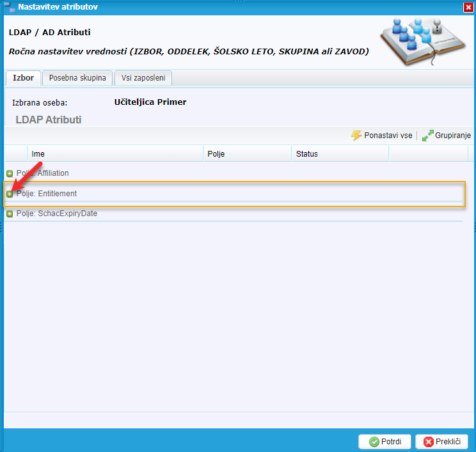This screenshot has width=476, height=452.
Task: Click the Grupiranje green arrows icon
Action: pos(427,136)
